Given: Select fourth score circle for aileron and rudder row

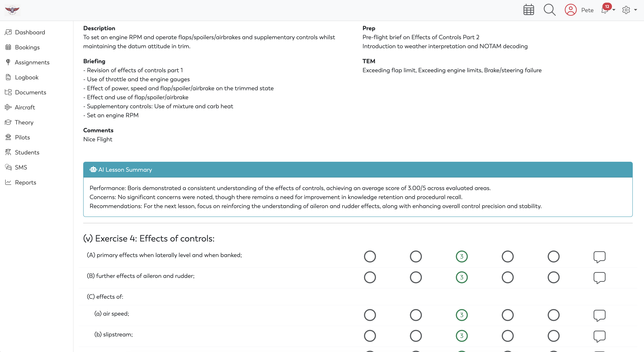Looking at the screenshot, I should click(508, 277).
